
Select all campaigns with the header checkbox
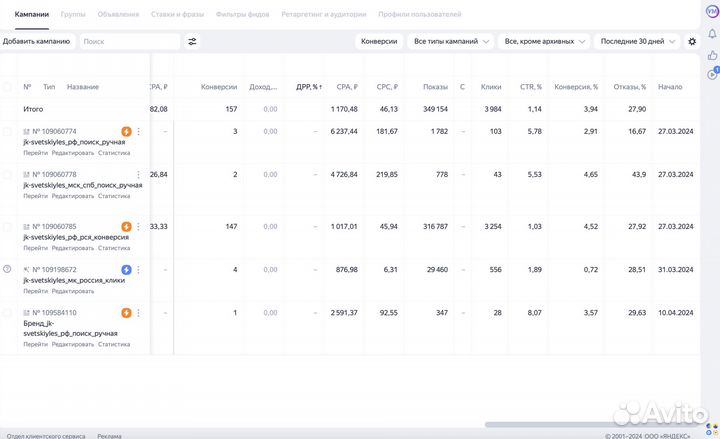[x=8, y=87]
